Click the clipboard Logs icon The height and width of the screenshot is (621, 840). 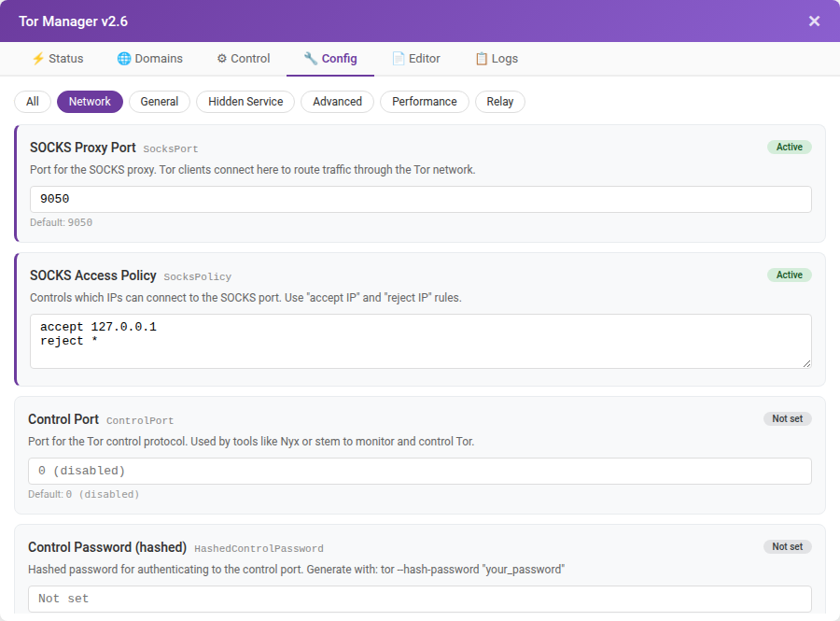[482, 59]
